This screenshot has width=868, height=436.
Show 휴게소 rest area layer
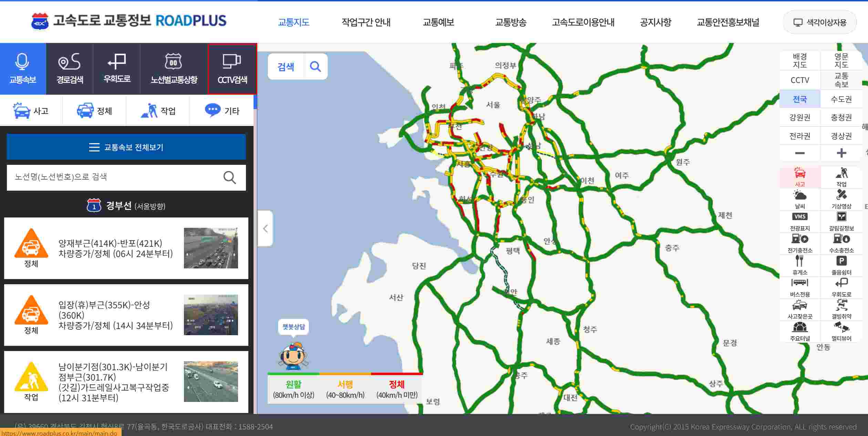click(x=799, y=264)
